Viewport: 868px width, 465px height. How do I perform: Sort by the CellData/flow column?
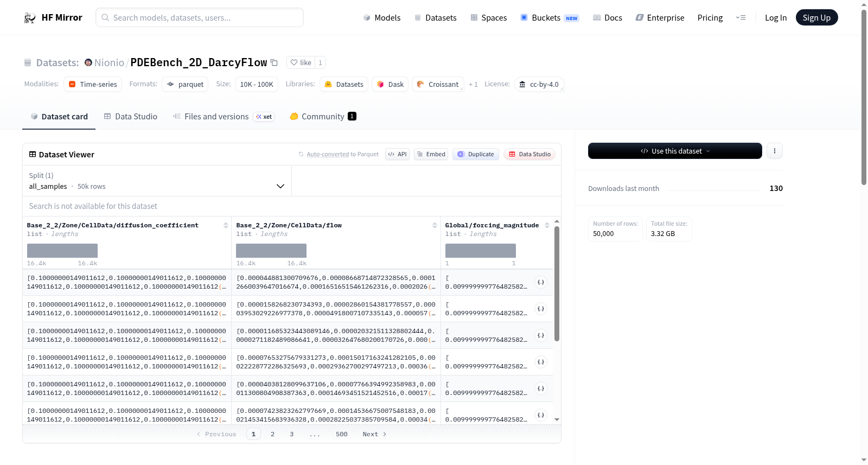pyautogui.click(x=435, y=225)
